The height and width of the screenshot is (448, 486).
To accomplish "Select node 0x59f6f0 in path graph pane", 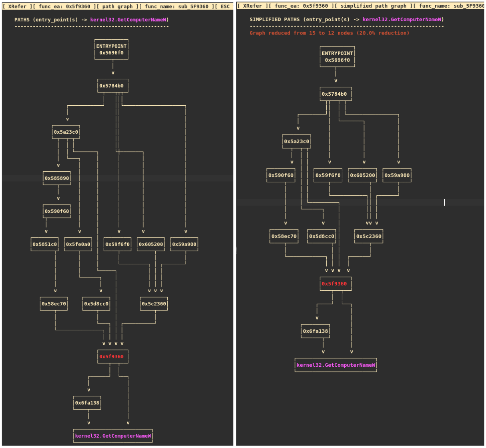I will [x=118, y=244].
